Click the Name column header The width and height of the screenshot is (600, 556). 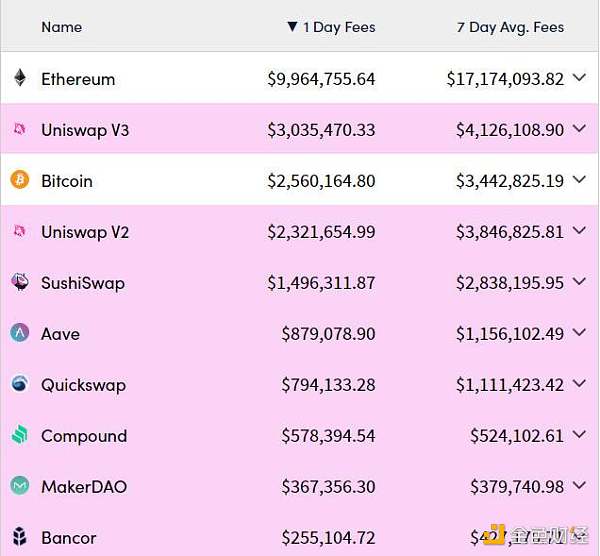pyautogui.click(x=62, y=27)
